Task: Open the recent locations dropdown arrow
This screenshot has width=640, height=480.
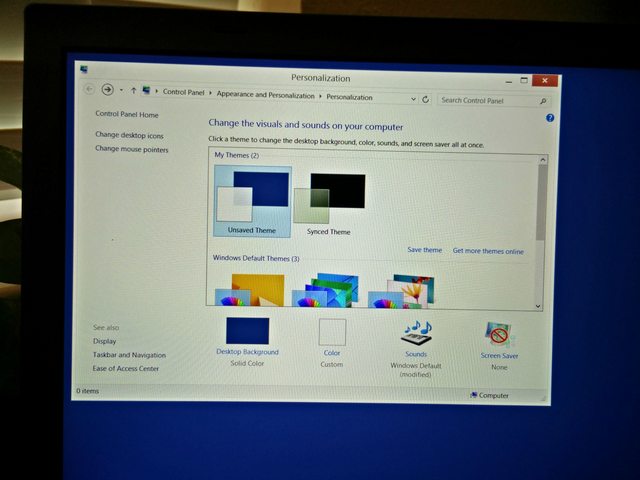Action: [x=121, y=90]
